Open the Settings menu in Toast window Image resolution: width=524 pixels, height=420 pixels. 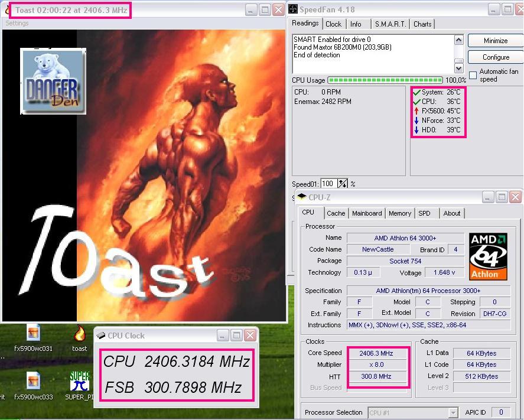[x=17, y=23]
